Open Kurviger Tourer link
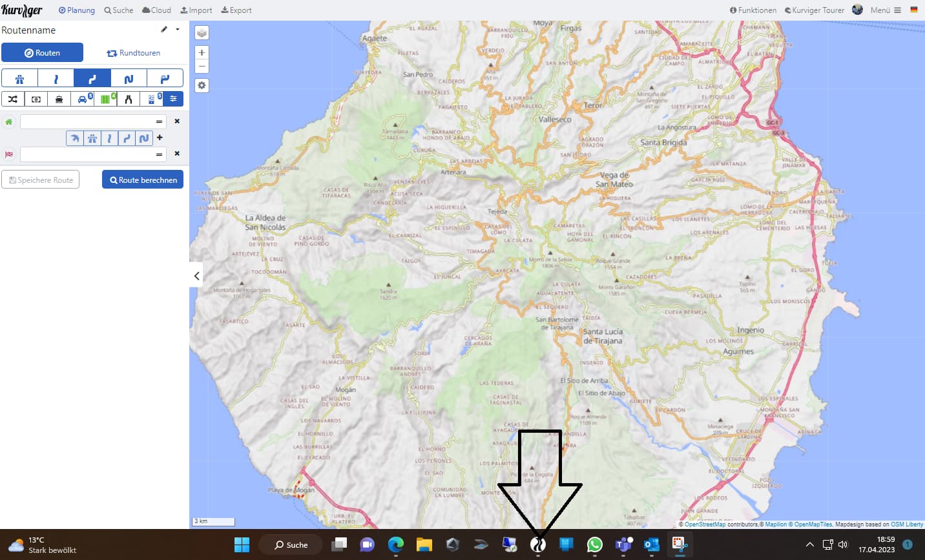 coord(815,10)
